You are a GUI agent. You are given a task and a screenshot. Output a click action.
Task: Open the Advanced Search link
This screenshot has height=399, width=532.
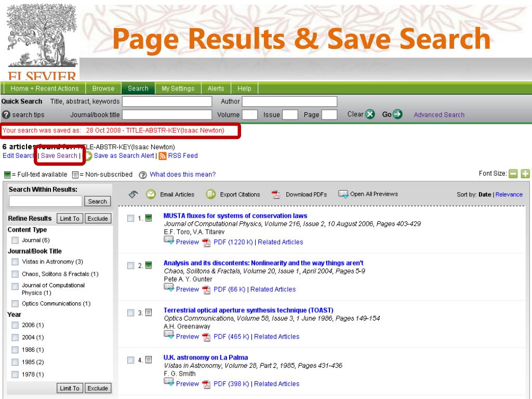439,115
